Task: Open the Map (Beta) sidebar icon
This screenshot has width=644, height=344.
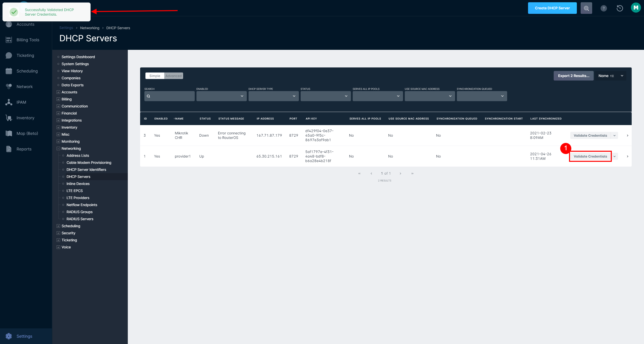Action: 9,133
